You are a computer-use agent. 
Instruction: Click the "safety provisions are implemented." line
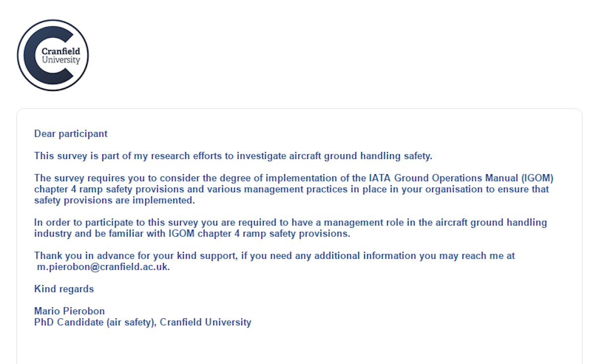[114, 200]
